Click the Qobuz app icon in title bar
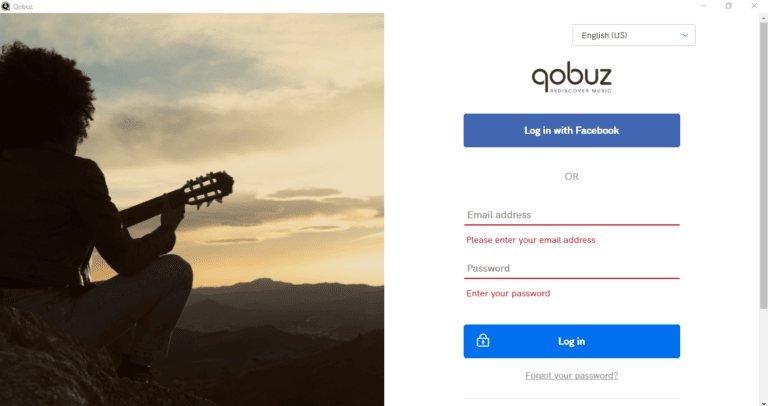 [5, 6]
